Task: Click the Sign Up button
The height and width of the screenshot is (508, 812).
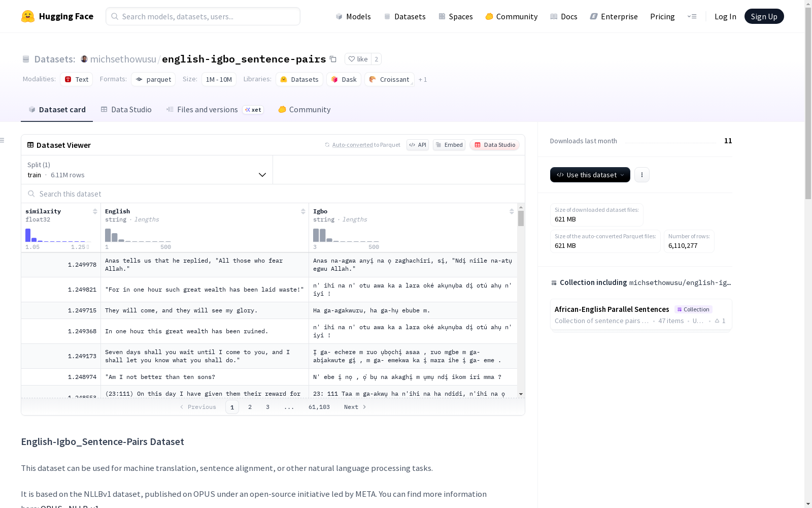Action: point(764,16)
